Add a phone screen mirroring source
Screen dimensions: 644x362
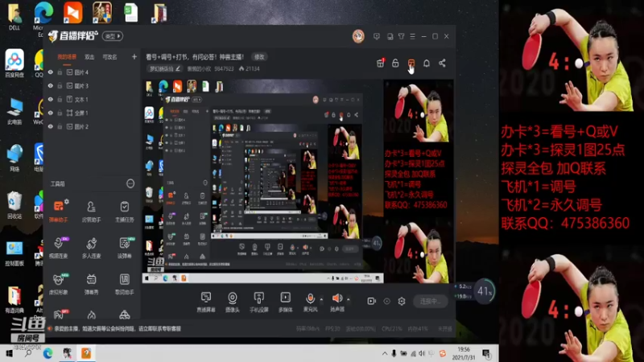258,302
